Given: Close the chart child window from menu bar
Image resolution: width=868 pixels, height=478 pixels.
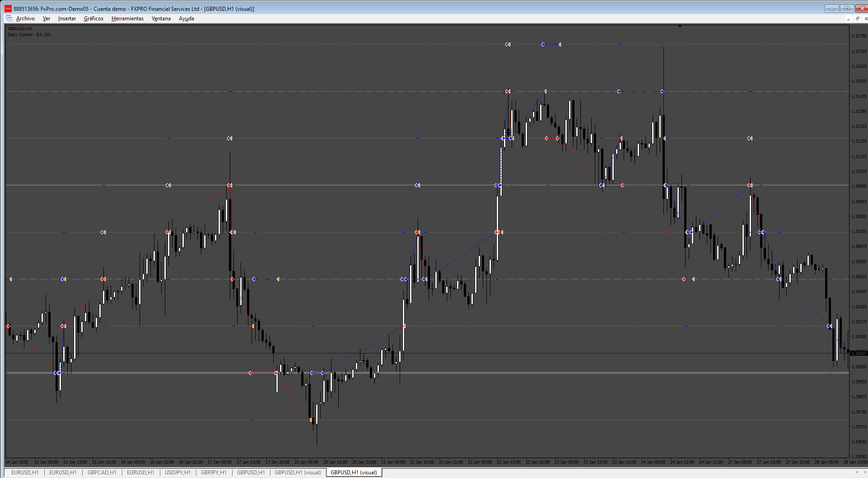Looking at the screenshot, I should (865, 19).
